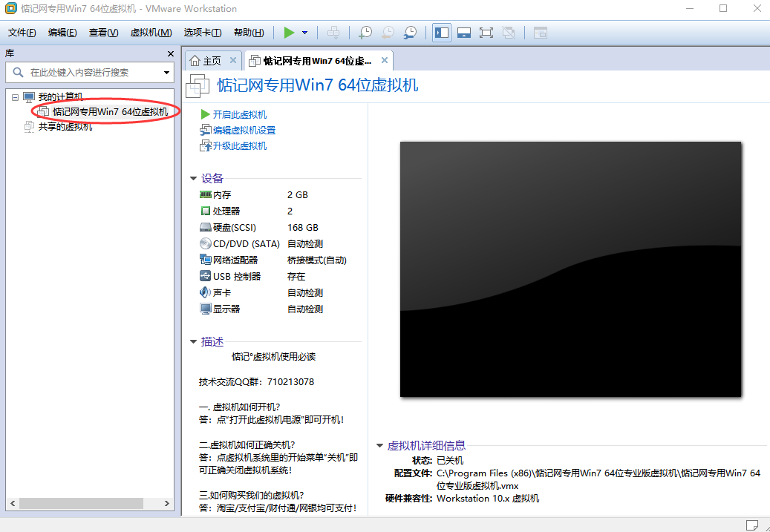Click the CD/DVD (SATA) disc icon
This screenshot has height=532, width=770.
tap(205, 244)
